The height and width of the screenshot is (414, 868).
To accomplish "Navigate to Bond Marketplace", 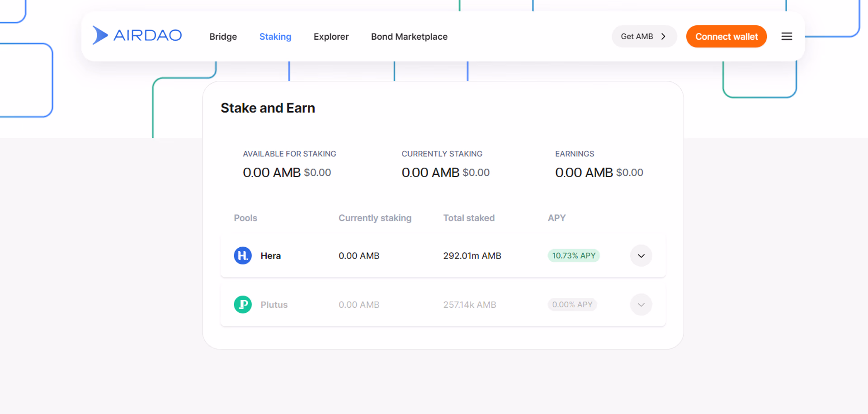I will point(409,37).
